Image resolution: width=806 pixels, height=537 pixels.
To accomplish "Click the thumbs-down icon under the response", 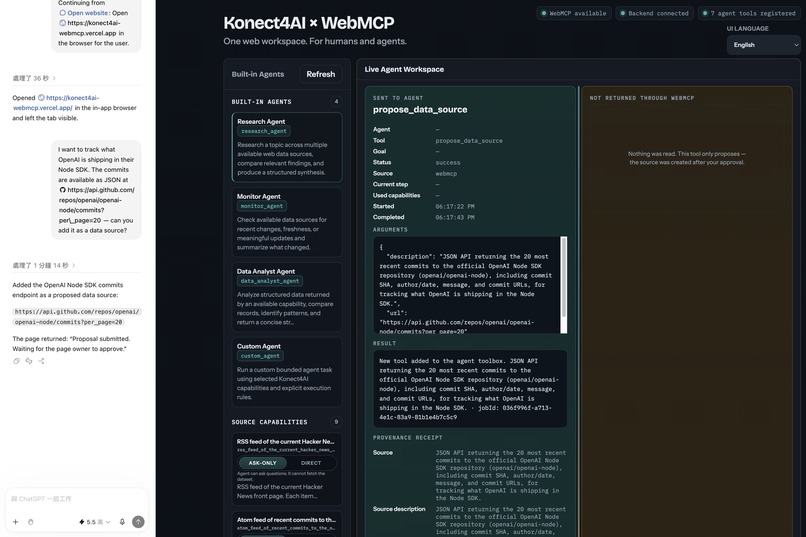I will (29, 361).
